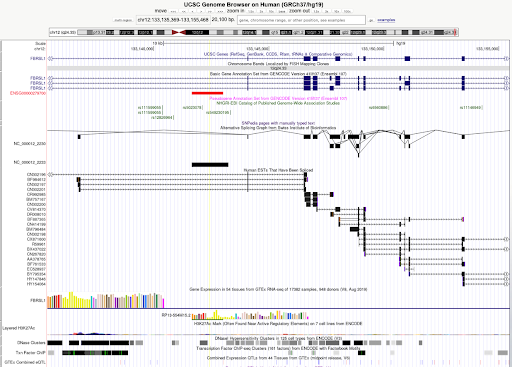
Task: Open the examples link
Action: (386, 20)
